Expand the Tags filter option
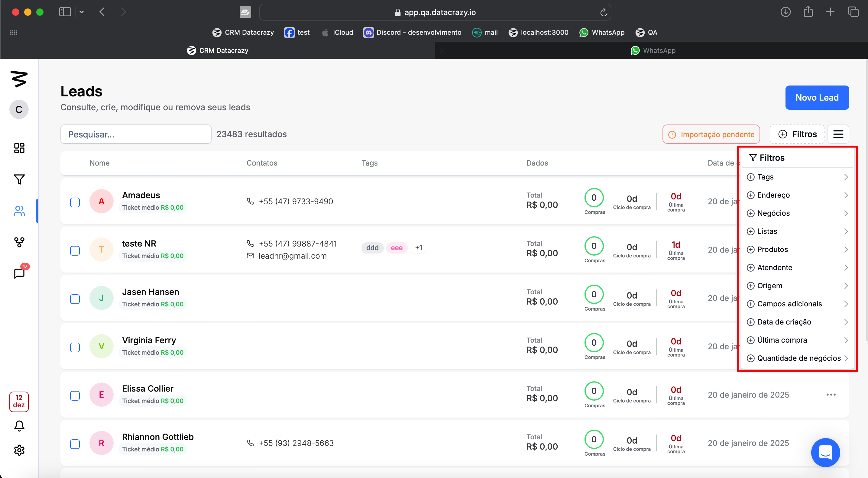This screenshot has height=478, width=868. [797, 177]
